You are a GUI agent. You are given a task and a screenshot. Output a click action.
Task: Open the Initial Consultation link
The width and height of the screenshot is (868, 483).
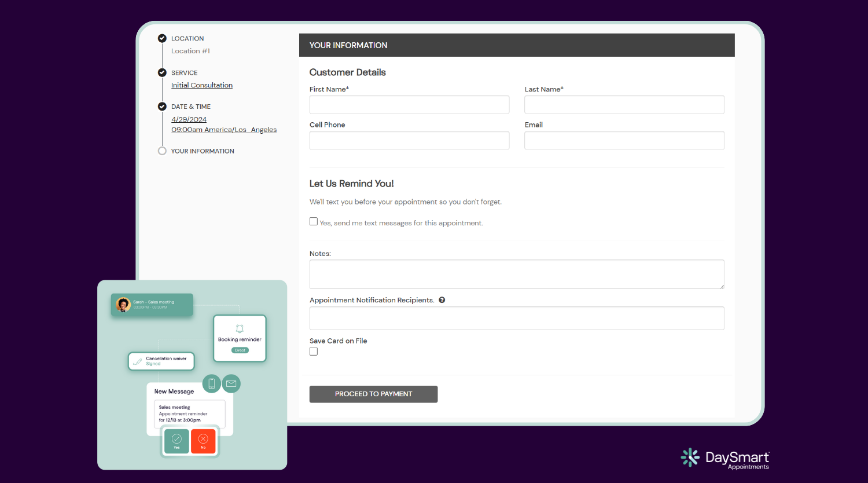pyautogui.click(x=201, y=85)
